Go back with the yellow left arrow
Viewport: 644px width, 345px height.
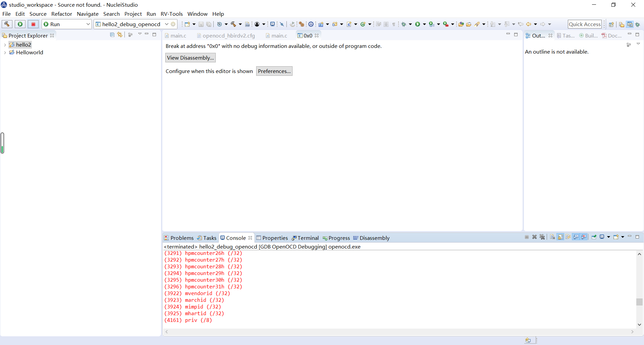[529, 24]
